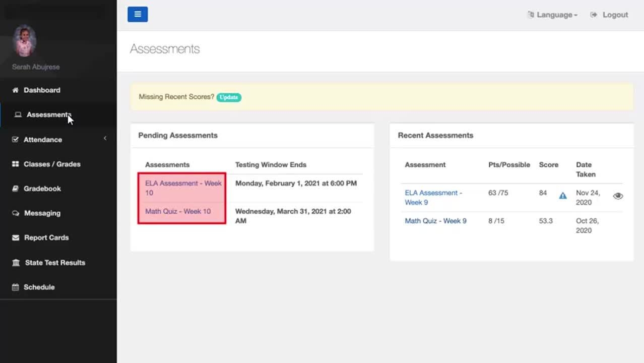Click the Classes / Grades grid icon
The width and height of the screenshot is (644, 363).
pos(15,164)
